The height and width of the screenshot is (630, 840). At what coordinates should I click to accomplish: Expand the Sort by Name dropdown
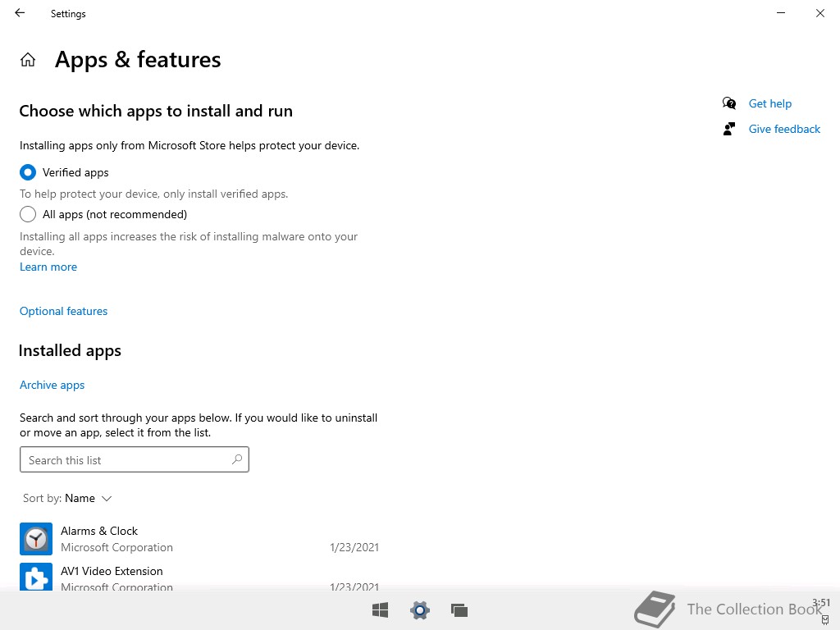(67, 498)
